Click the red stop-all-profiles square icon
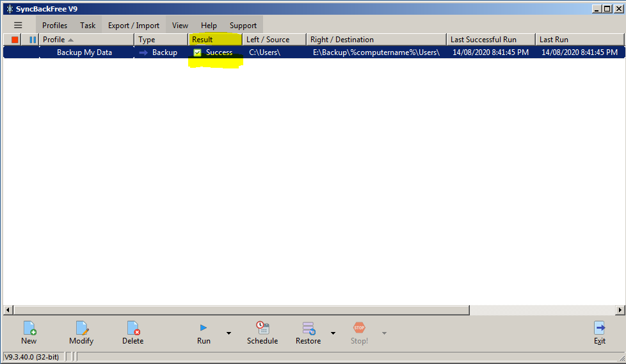This screenshot has height=364, width=626. point(15,40)
